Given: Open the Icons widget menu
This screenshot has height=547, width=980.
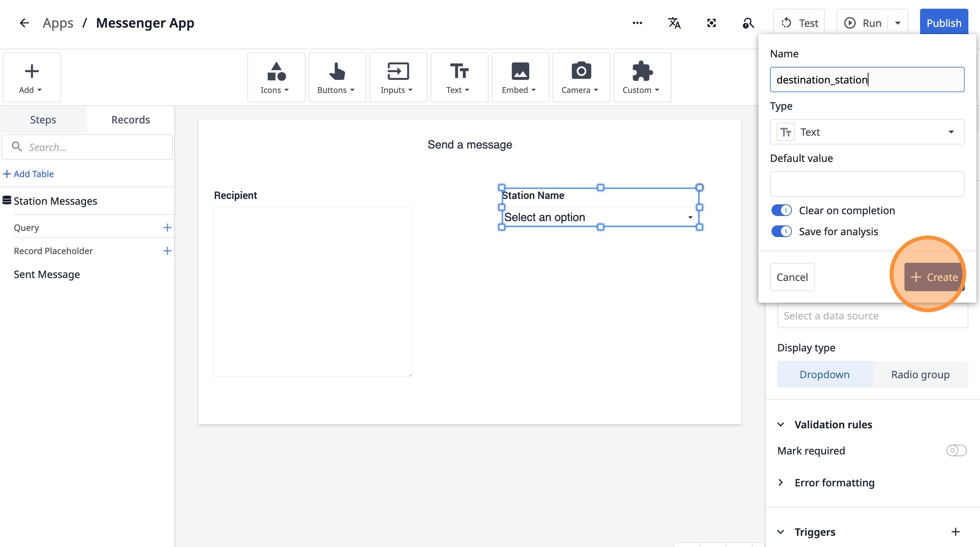Looking at the screenshot, I should tap(276, 77).
